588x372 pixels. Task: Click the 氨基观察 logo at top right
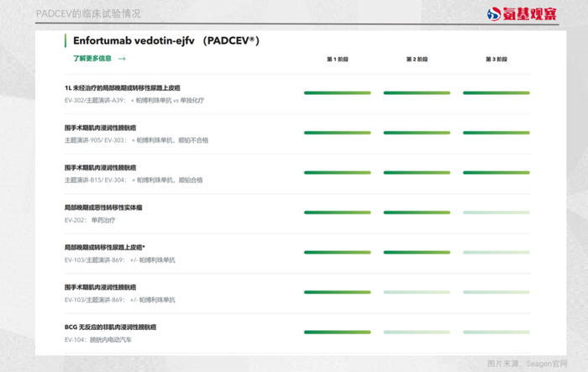(x=522, y=14)
